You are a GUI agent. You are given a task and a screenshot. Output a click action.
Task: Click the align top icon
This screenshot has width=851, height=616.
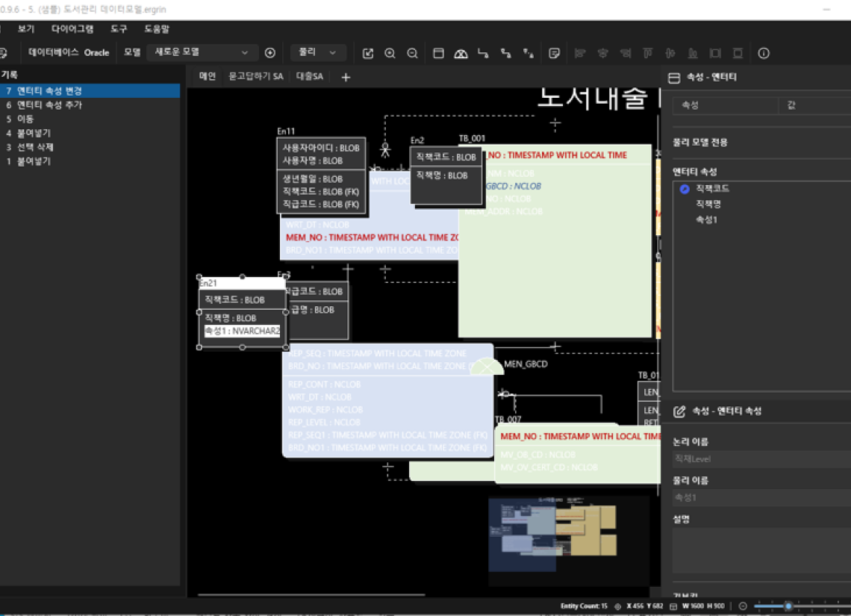pos(647,53)
